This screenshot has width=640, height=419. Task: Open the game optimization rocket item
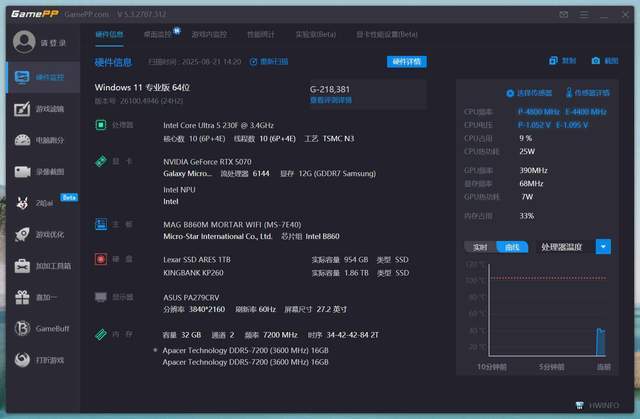tap(43, 235)
